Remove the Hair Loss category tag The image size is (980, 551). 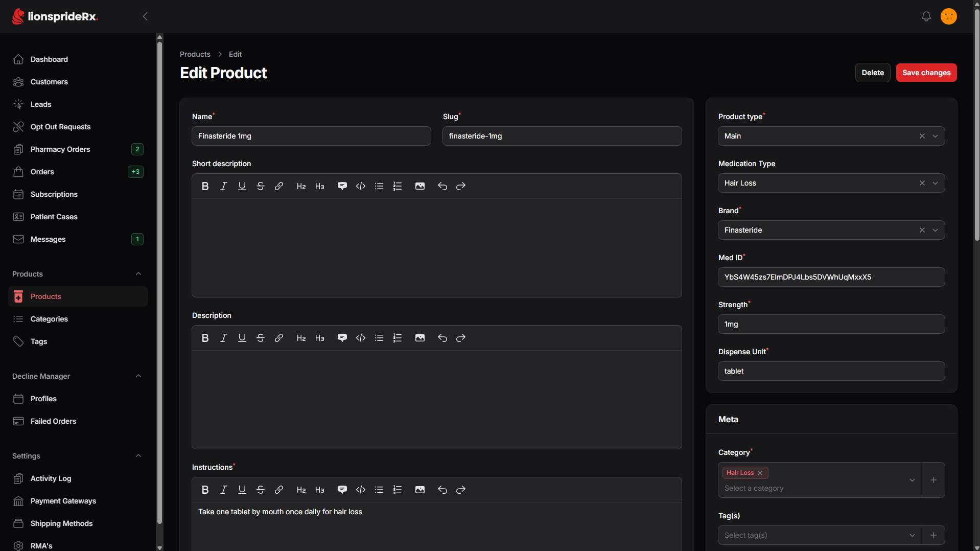pyautogui.click(x=760, y=473)
